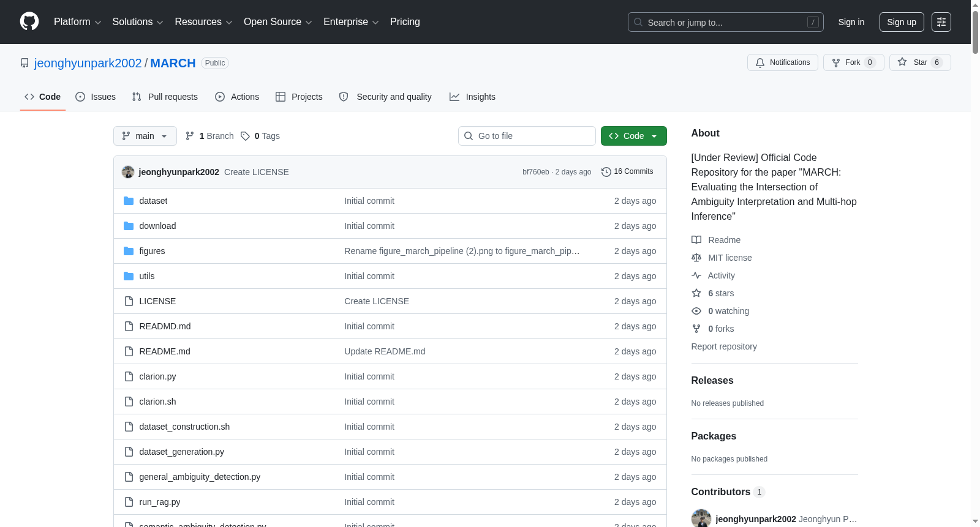Open the Packages heading link
980x527 pixels.
pos(714,436)
